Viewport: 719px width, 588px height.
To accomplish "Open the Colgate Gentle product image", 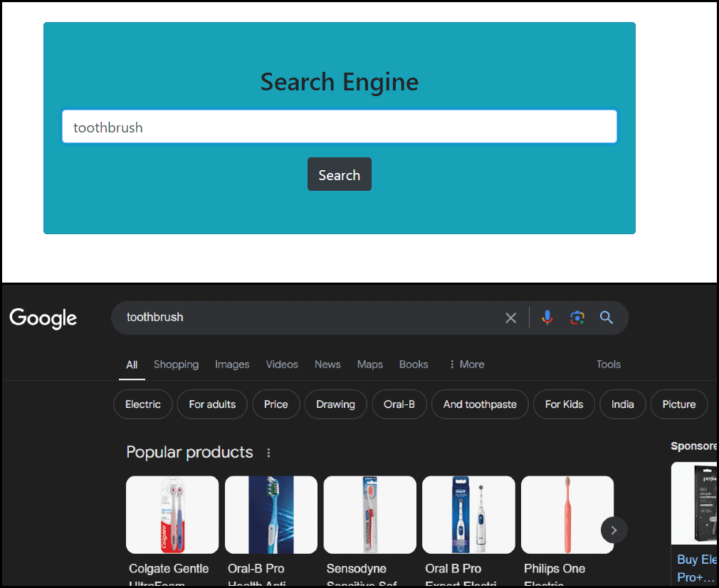I will [x=172, y=515].
